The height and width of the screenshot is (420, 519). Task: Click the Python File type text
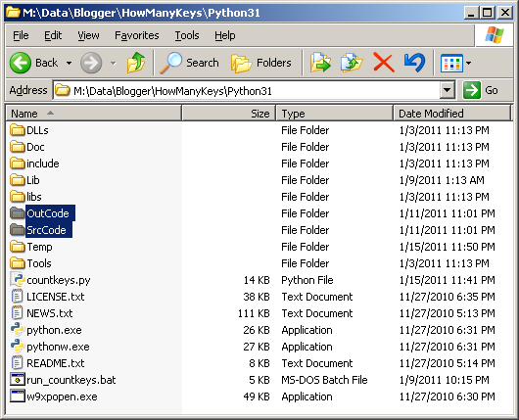click(x=307, y=280)
